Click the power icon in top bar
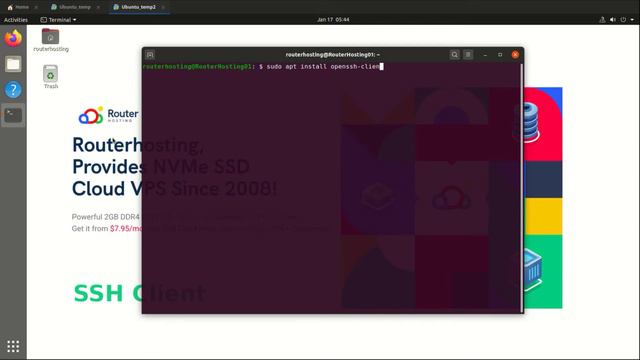Screen dimensions: 640x360 pos(623,20)
